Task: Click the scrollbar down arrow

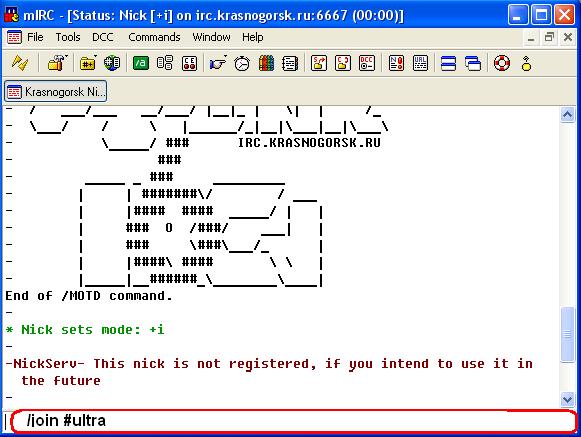Action: 567,400
